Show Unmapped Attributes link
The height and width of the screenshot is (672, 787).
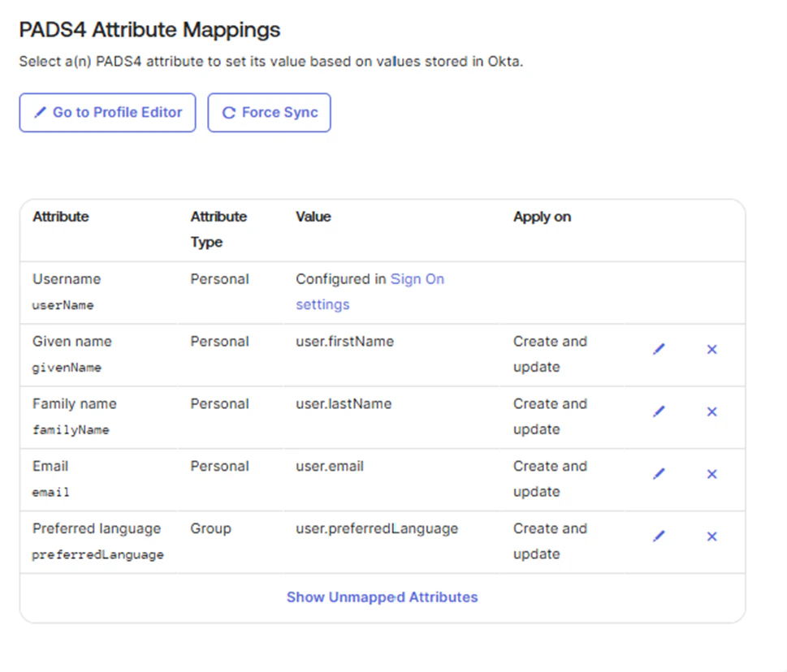(382, 597)
